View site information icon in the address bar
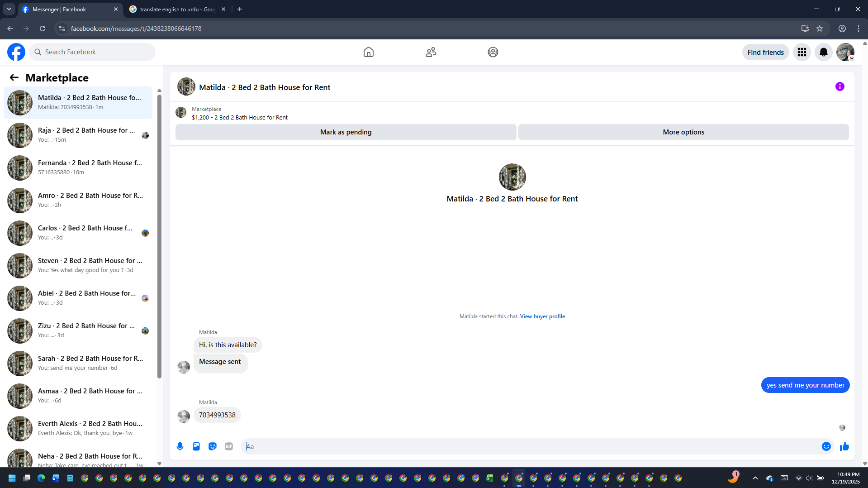Viewport: 868px width, 488px height. tap(62, 29)
